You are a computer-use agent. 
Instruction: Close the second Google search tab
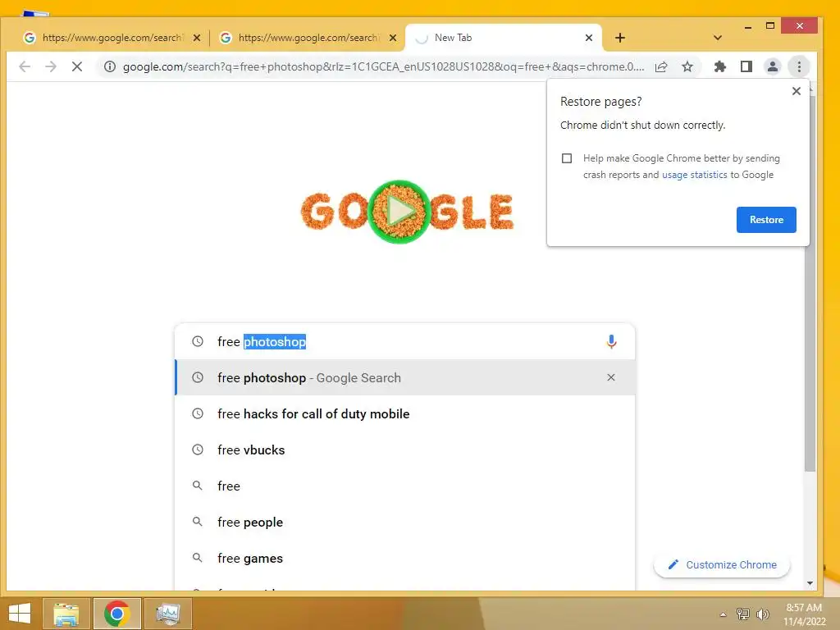coord(393,38)
